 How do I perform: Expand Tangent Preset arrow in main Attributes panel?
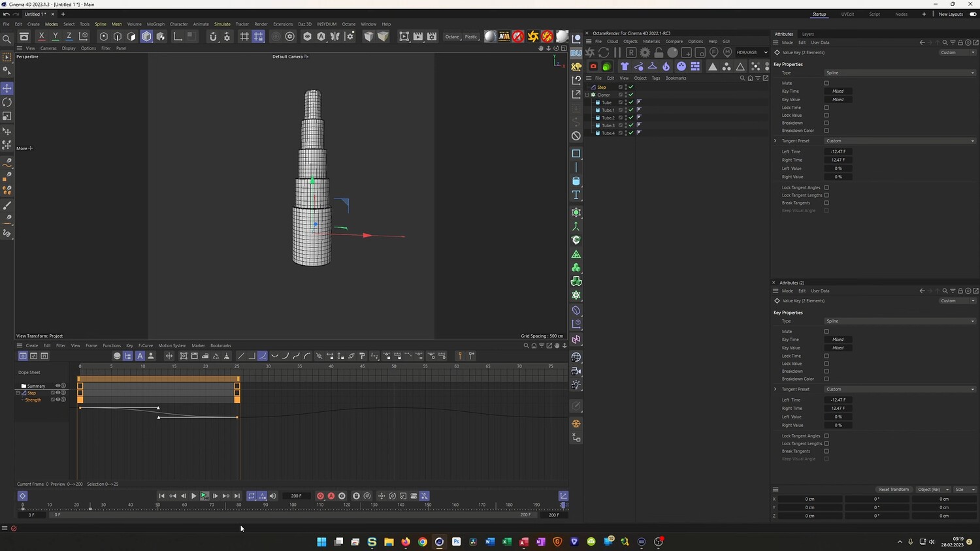(776, 141)
